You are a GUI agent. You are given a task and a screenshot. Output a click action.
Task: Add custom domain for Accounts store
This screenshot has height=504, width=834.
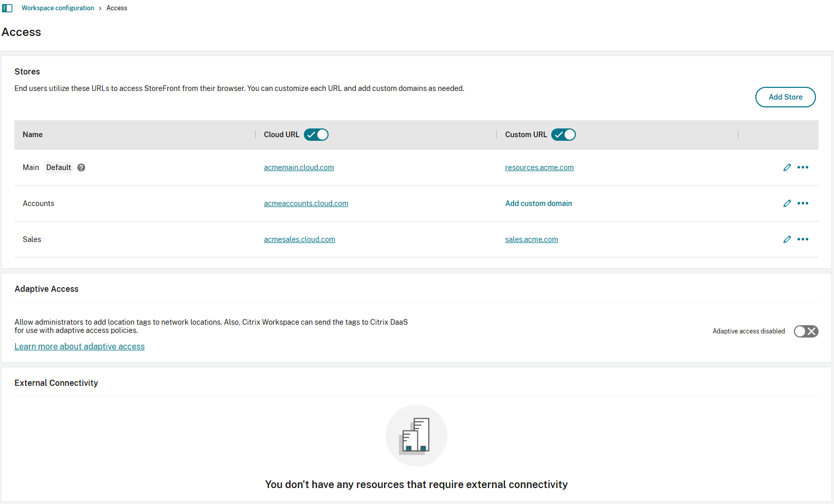click(538, 203)
